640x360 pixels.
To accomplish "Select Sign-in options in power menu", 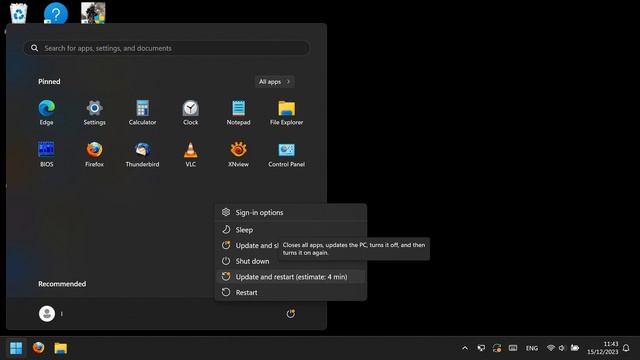I will tap(291, 212).
